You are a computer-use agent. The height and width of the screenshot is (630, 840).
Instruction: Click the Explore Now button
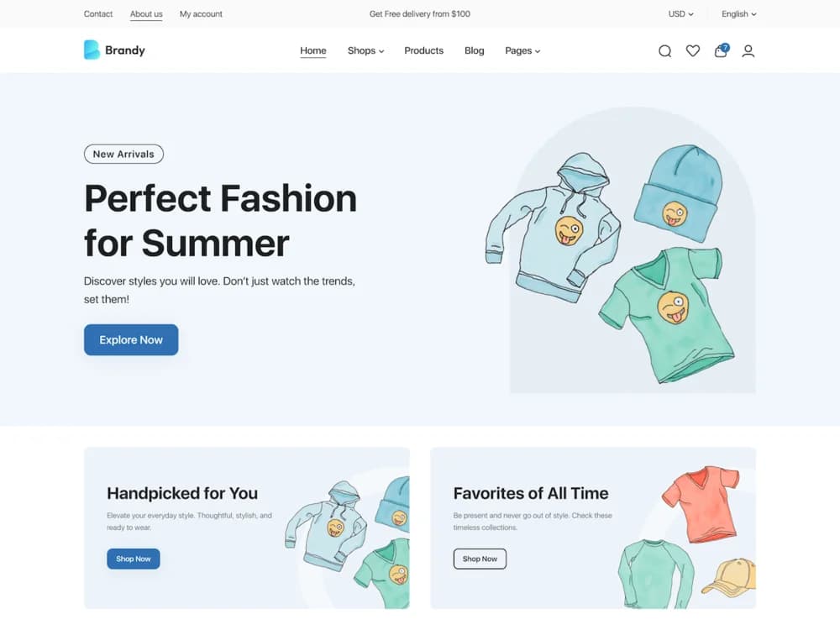coord(131,339)
